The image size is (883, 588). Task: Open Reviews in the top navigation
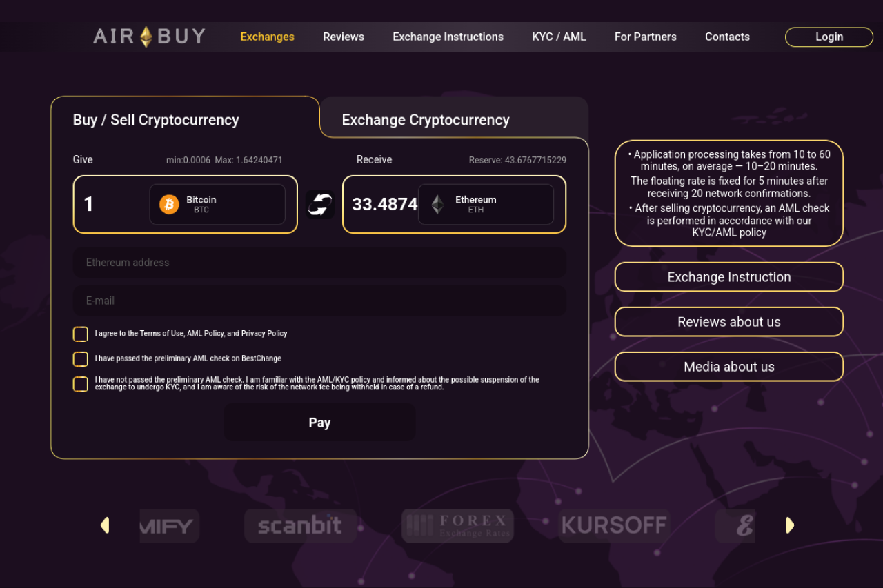click(344, 37)
